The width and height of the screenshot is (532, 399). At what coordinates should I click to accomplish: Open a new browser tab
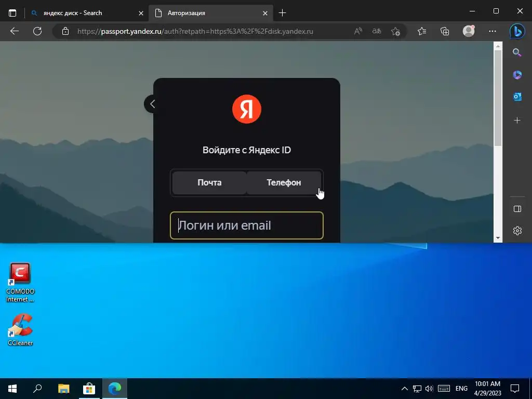(282, 13)
